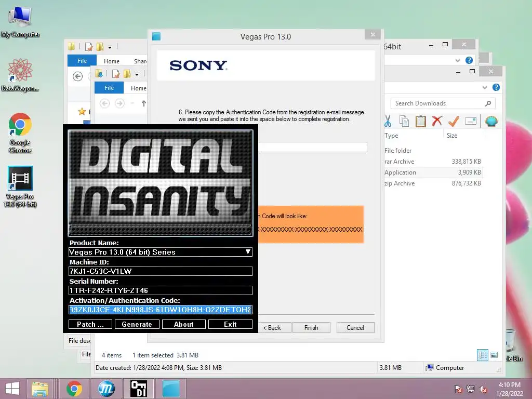Image resolution: width=532 pixels, height=399 pixels.
Task: Open Customize Quick Access dropdown in 64bit window
Action: point(110,47)
